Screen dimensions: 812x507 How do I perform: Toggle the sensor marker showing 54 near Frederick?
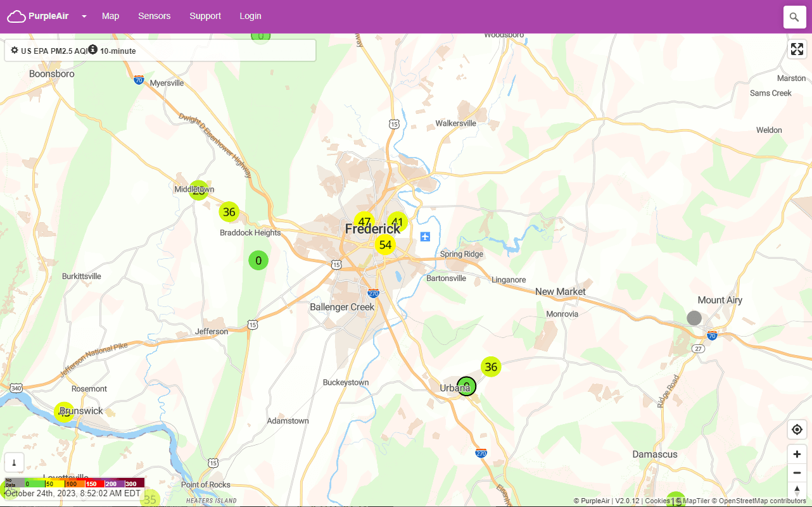coord(386,244)
